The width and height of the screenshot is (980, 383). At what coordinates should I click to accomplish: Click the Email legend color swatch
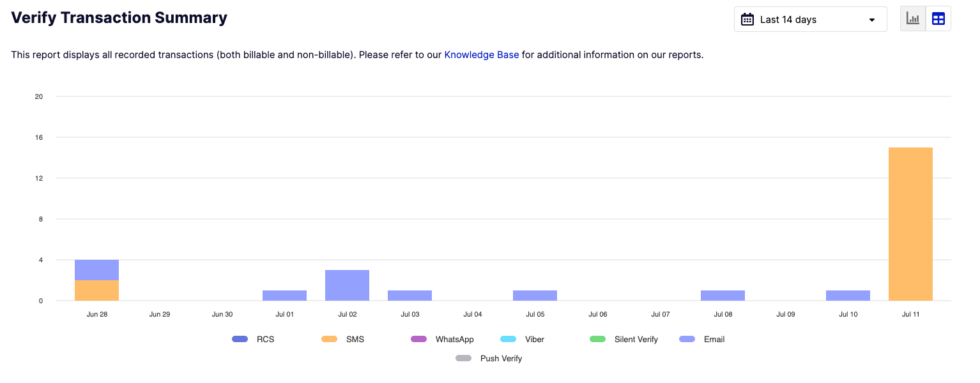tap(687, 340)
